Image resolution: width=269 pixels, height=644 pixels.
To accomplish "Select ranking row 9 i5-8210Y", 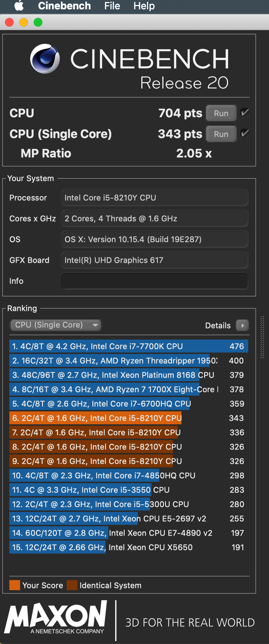I will point(128,461).
